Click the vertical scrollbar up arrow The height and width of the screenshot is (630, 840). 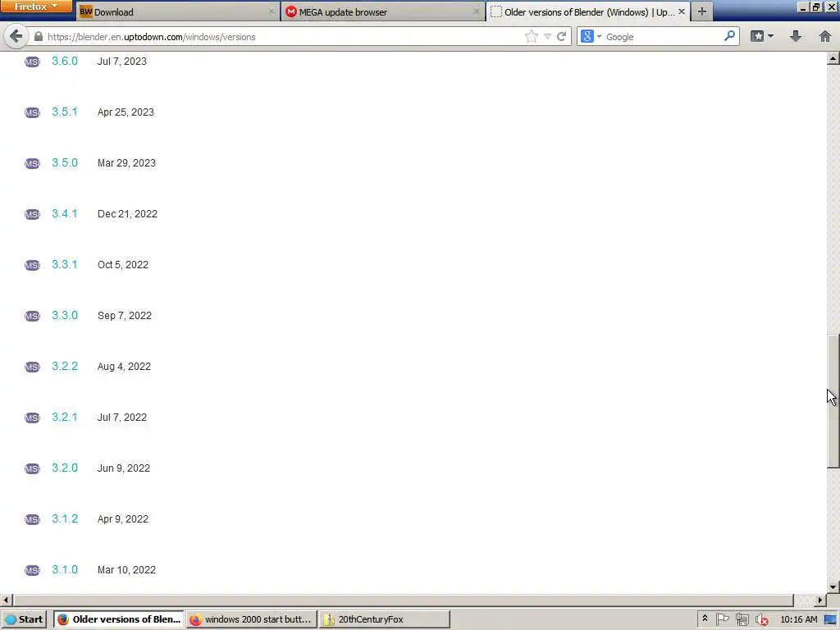pyautogui.click(x=833, y=58)
